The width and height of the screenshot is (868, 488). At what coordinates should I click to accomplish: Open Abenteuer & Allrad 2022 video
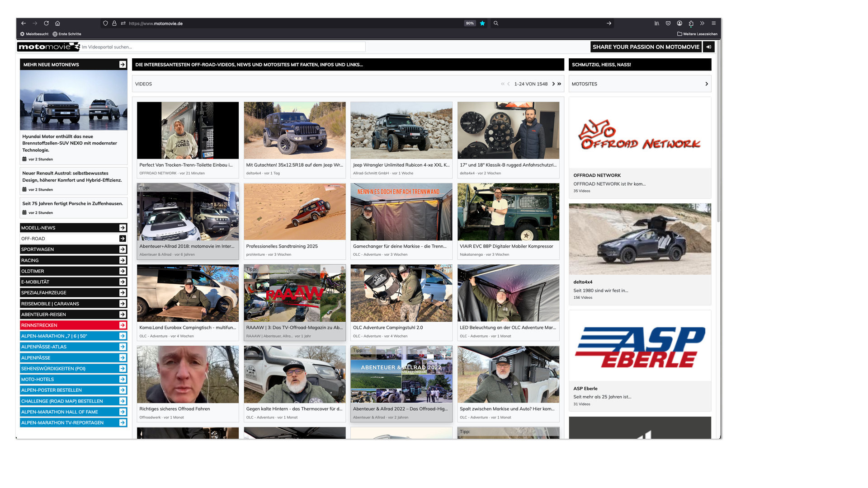401,383
